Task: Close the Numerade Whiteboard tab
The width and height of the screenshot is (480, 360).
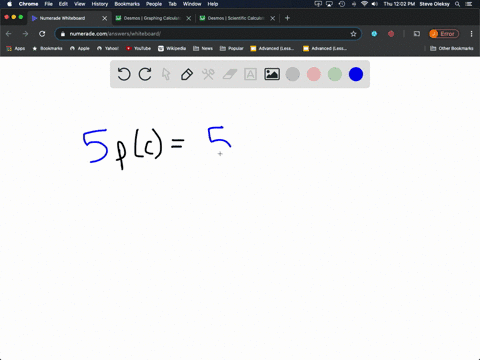Action: 104,18
